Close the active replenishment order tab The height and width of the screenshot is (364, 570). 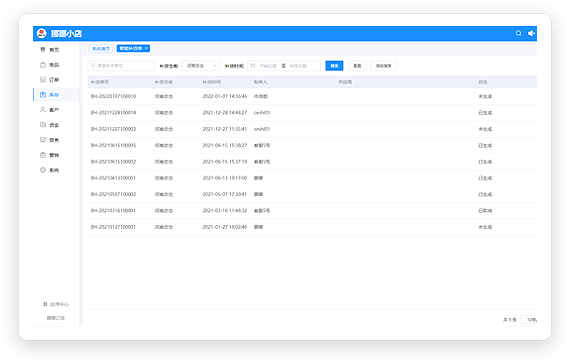pos(146,48)
